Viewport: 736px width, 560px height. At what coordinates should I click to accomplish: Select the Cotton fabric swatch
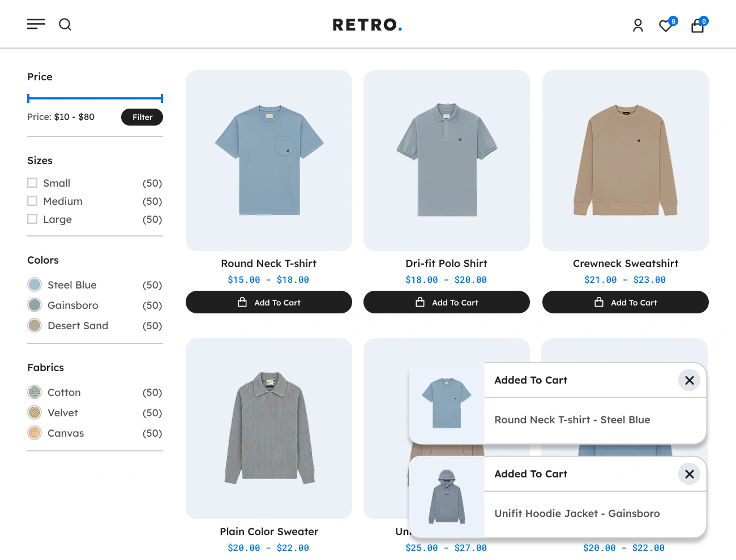click(x=35, y=392)
